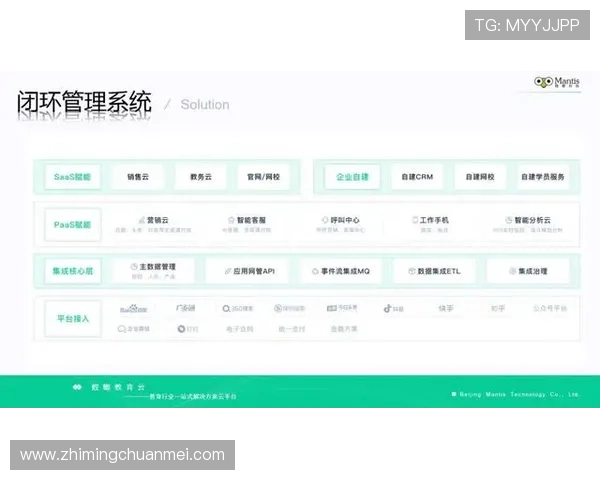Click the 统一支付 label

292,329
